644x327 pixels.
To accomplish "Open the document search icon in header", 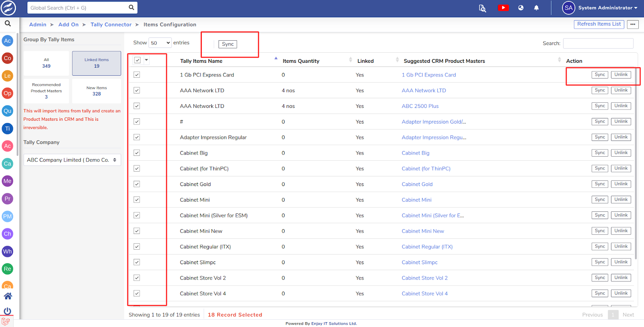I will (x=482, y=8).
